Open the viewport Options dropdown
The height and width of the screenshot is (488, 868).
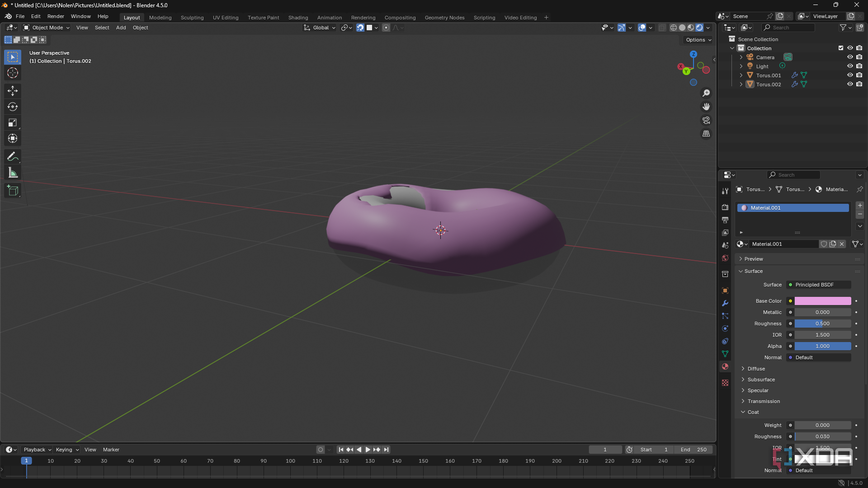(x=698, y=40)
